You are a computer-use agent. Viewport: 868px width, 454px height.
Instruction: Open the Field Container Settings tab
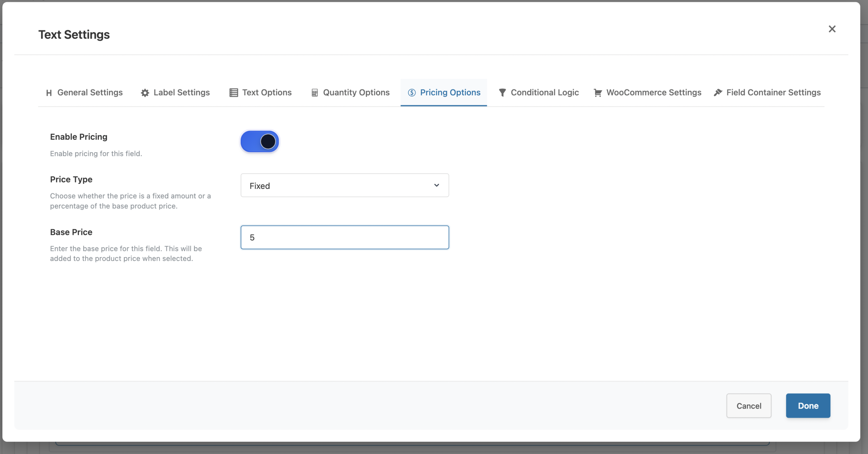773,93
